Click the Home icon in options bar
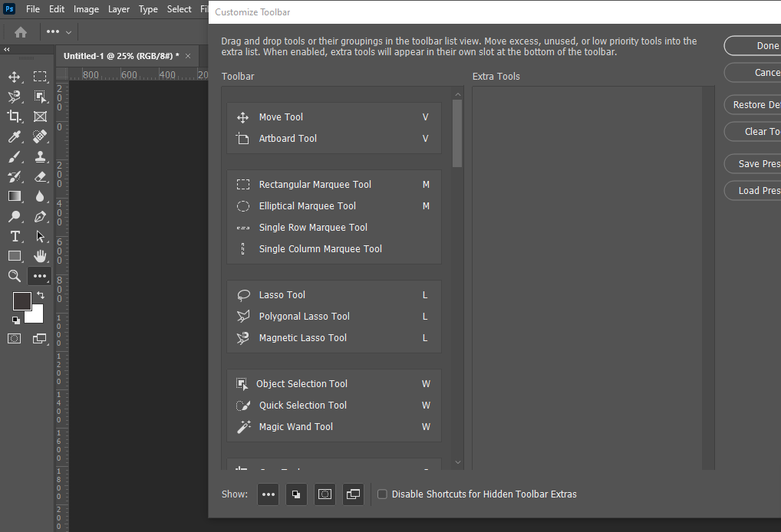The width and height of the screenshot is (781, 532). (x=21, y=32)
